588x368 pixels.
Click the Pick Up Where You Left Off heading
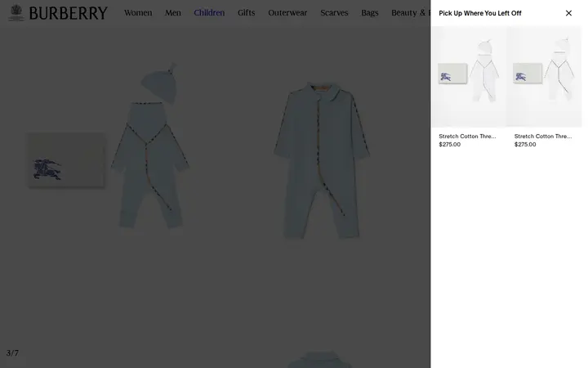[480, 13]
